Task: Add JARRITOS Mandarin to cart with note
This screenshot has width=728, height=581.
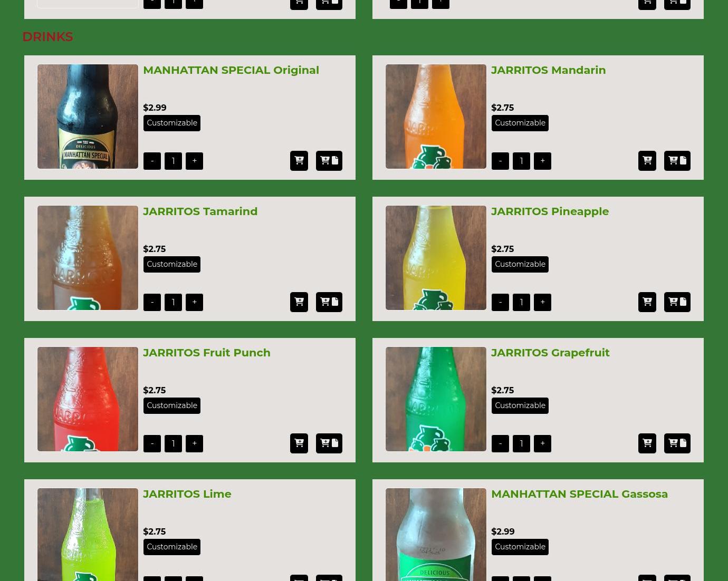Action: click(677, 161)
